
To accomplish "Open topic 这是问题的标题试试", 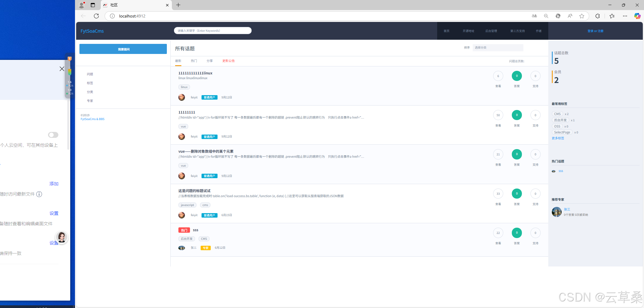I will point(194,191).
